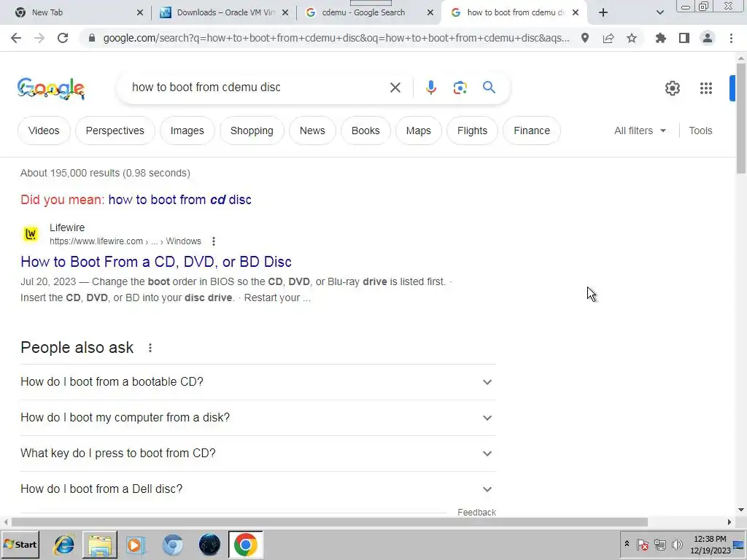Open Lifewire site URL breadcrumb
Screen dimensions: 747x560
pos(125,241)
